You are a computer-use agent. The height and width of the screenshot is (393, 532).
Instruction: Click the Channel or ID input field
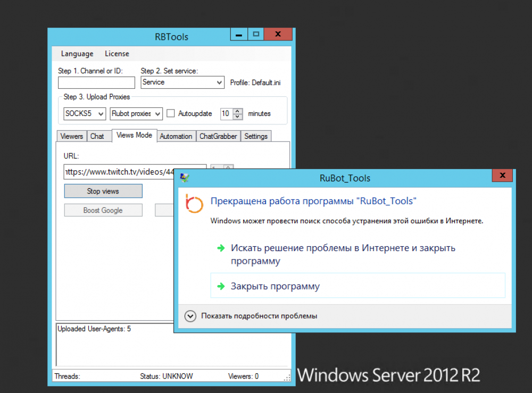(96, 82)
